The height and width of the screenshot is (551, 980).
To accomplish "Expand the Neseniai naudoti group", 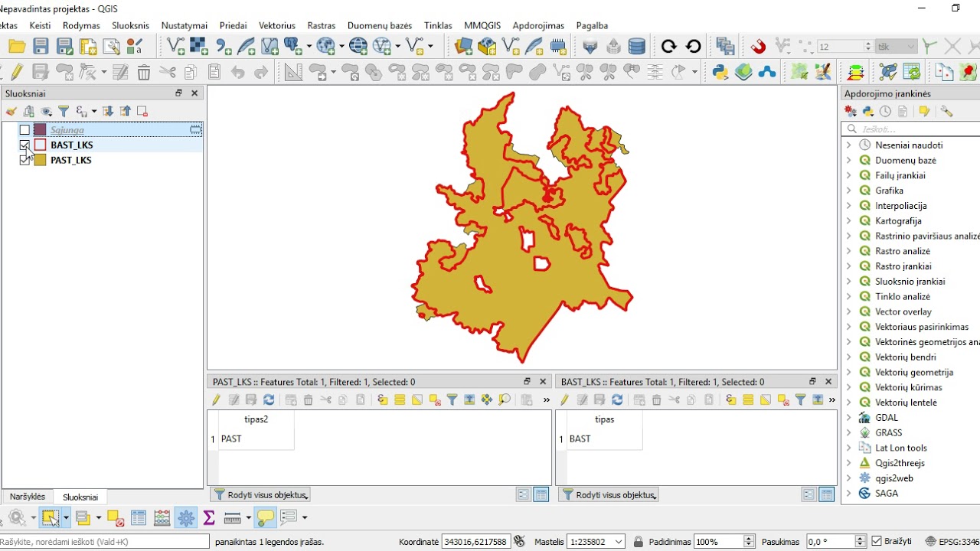I will click(x=848, y=145).
